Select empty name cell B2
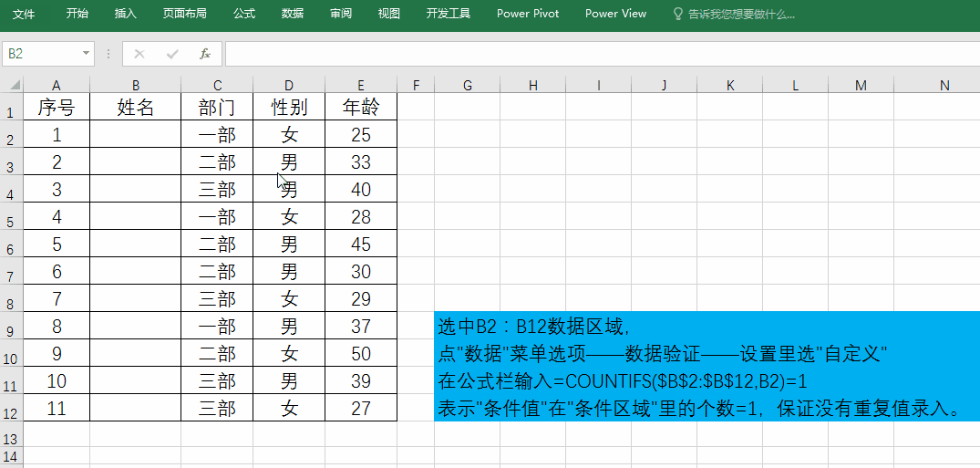Image resolution: width=980 pixels, height=468 pixels. click(136, 134)
